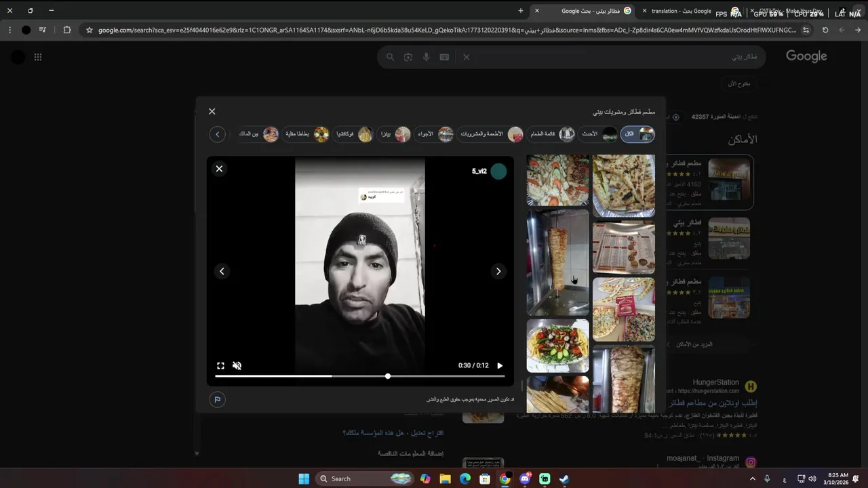The image size is (868, 488).
Task: Open the Copilot taskbar icon
Action: click(x=425, y=479)
